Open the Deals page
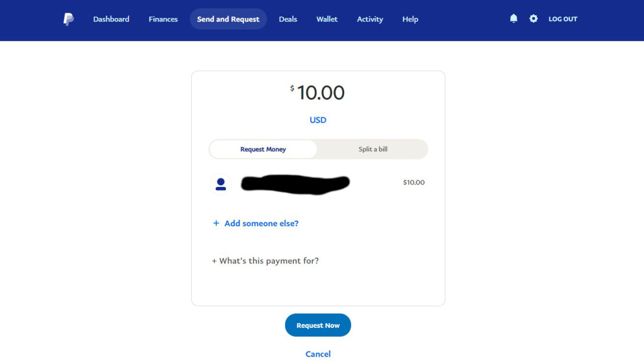This screenshot has height=362, width=644. (288, 19)
